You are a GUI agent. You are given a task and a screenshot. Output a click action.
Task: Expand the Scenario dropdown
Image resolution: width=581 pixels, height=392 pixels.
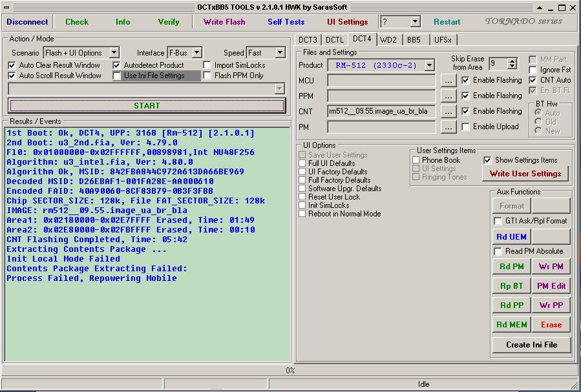point(114,52)
